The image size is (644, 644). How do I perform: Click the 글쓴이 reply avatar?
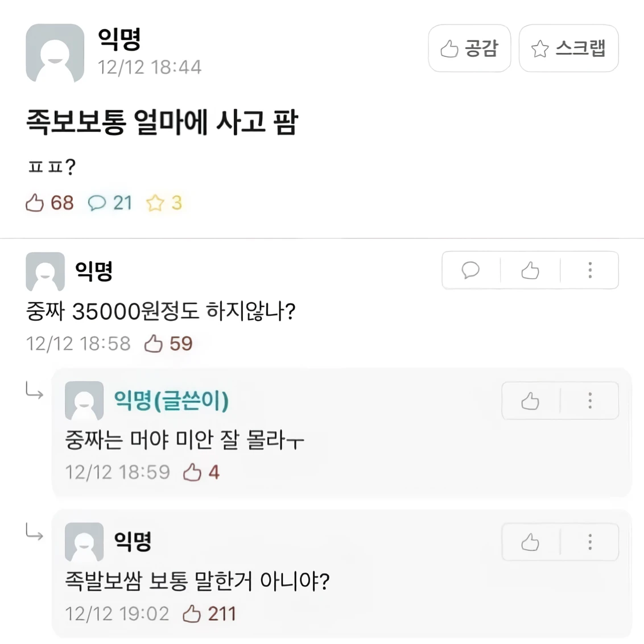84,401
